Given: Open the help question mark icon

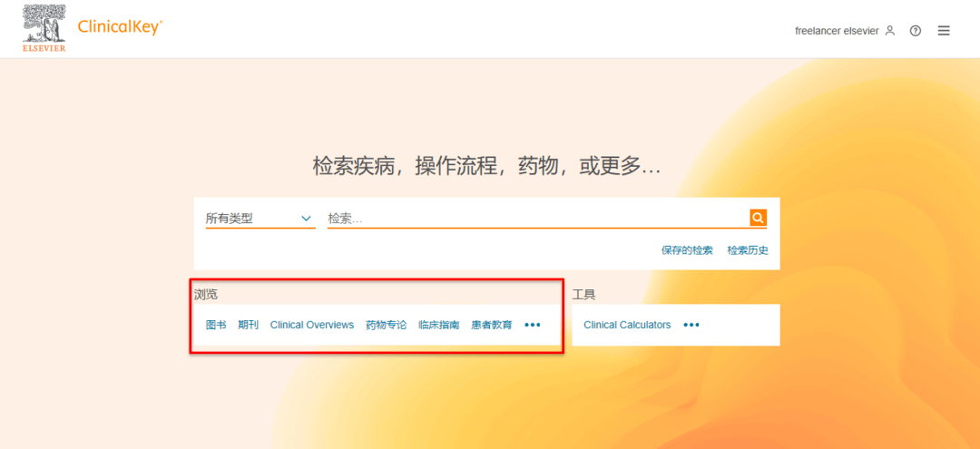Looking at the screenshot, I should (x=915, y=31).
